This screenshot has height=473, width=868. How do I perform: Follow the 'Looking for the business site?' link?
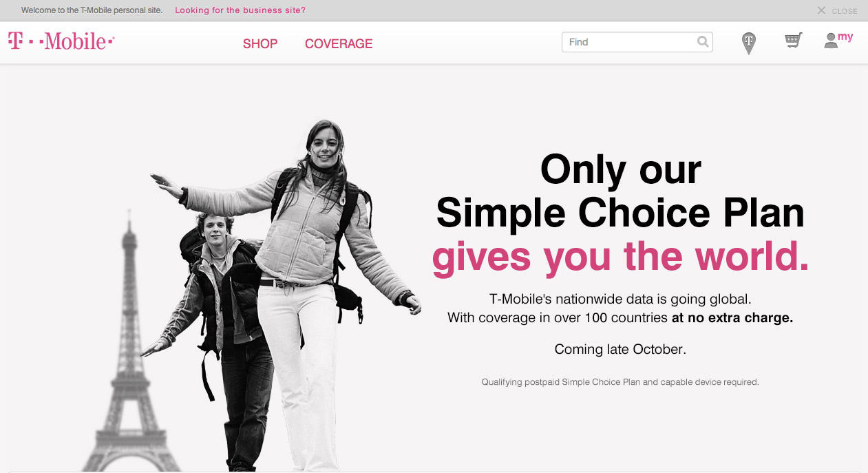tap(240, 10)
